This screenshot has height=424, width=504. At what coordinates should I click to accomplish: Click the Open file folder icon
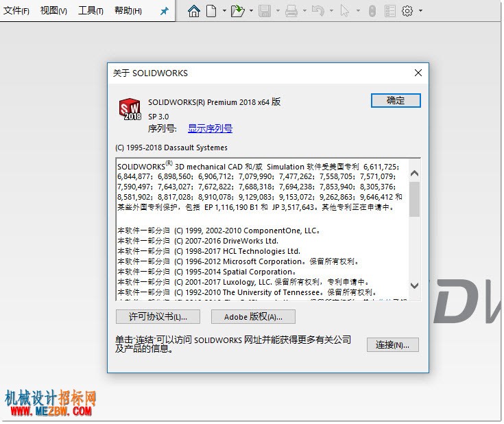click(238, 11)
